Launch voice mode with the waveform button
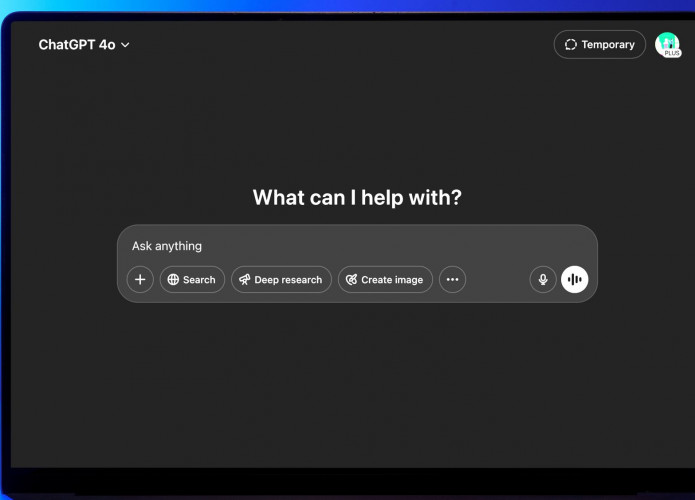The image size is (695, 500). (x=574, y=279)
